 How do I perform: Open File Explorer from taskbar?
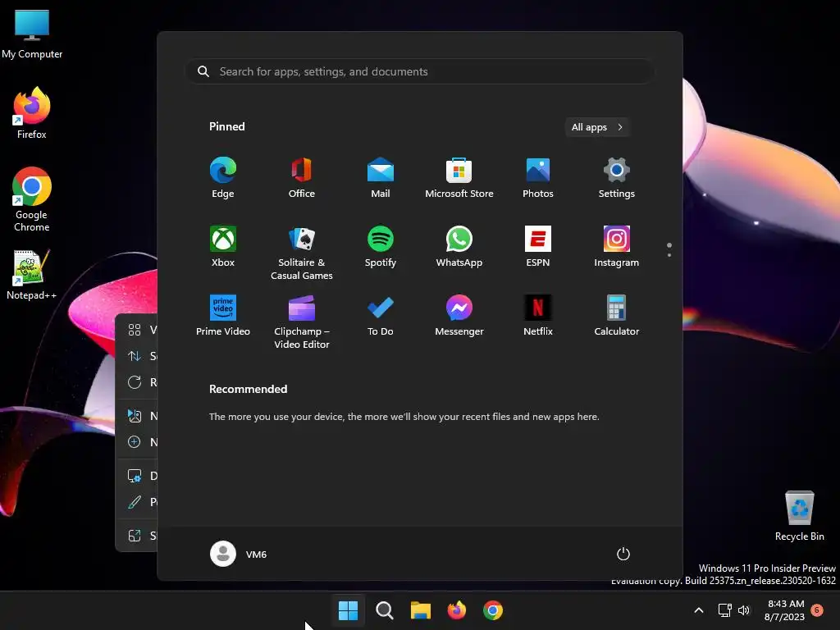pos(421,610)
